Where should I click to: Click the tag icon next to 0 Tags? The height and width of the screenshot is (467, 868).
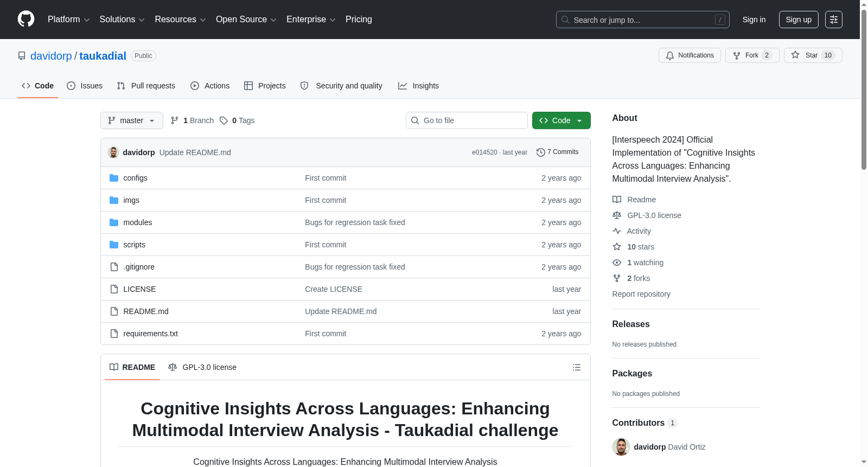tap(224, 120)
